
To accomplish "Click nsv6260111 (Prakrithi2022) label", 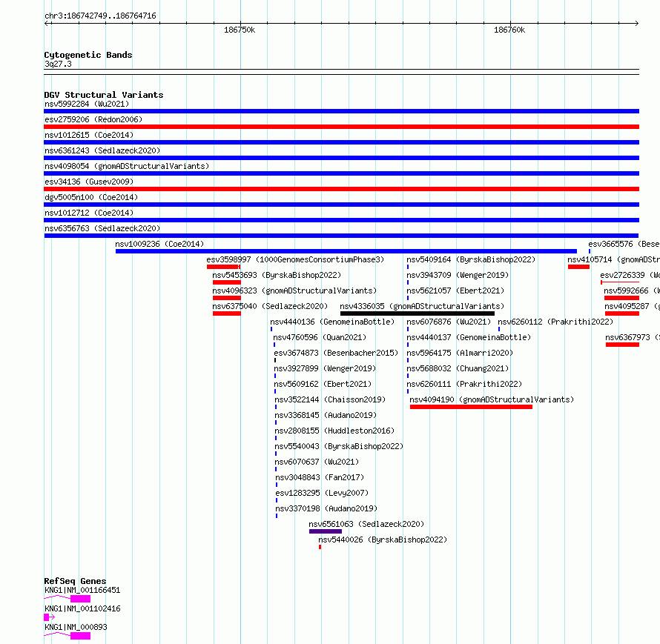I will point(464,384).
